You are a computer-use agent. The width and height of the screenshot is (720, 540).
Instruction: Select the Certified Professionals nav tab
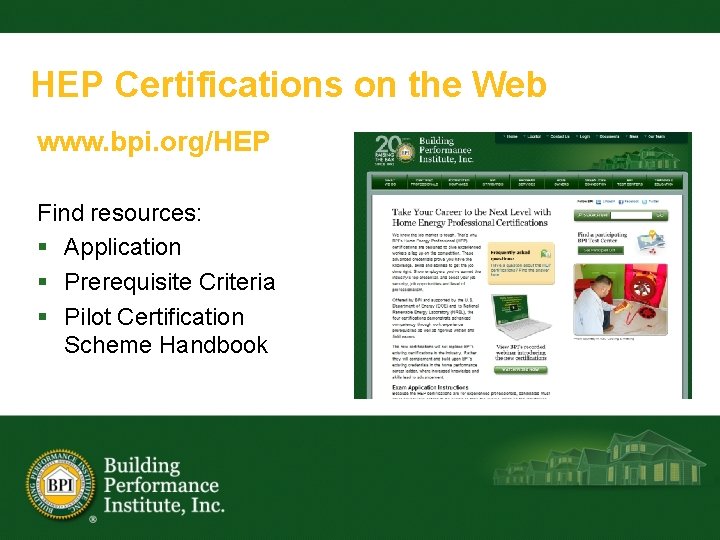point(424,182)
